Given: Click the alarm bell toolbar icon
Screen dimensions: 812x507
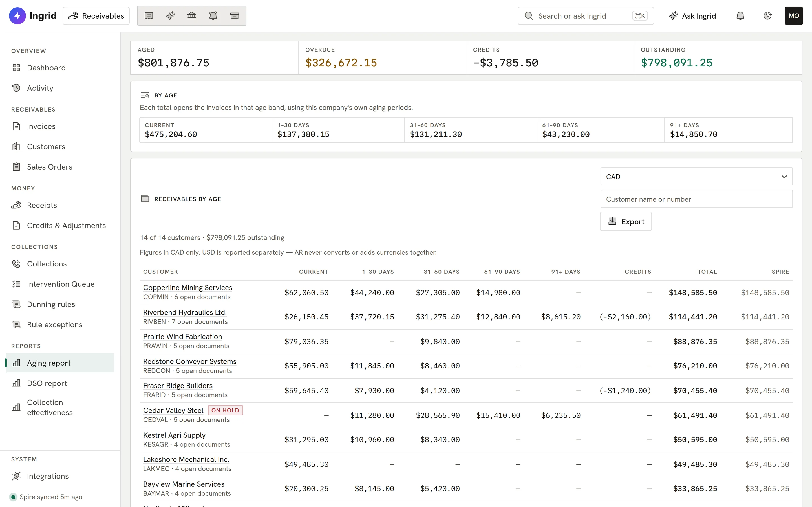Looking at the screenshot, I should (x=213, y=16).
